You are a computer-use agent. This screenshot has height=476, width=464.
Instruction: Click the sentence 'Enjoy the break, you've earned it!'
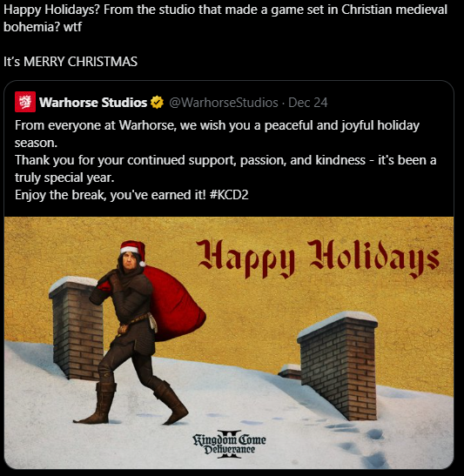[111, 195]
